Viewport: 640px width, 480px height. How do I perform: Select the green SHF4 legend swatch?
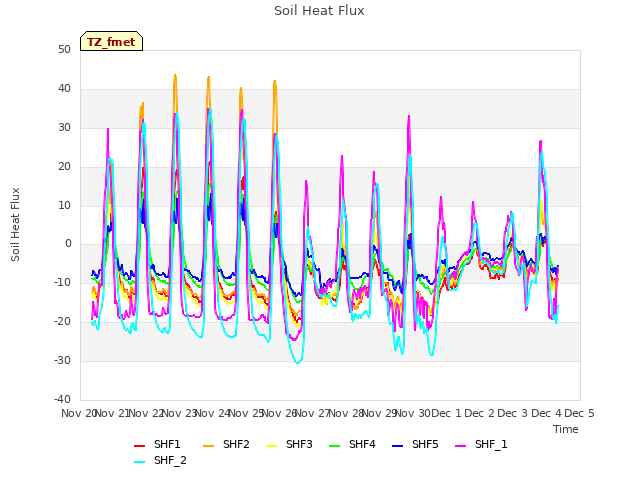click(x=334, y=446)
